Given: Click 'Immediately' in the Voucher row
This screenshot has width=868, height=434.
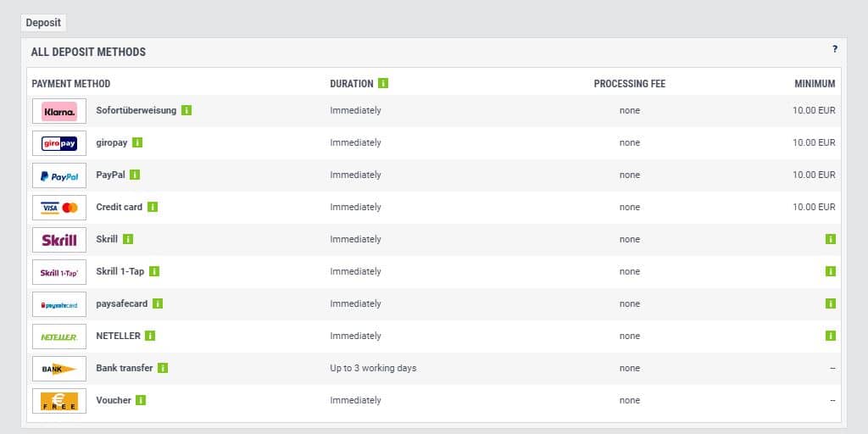Looking at the screenshot, I should 355,400.
